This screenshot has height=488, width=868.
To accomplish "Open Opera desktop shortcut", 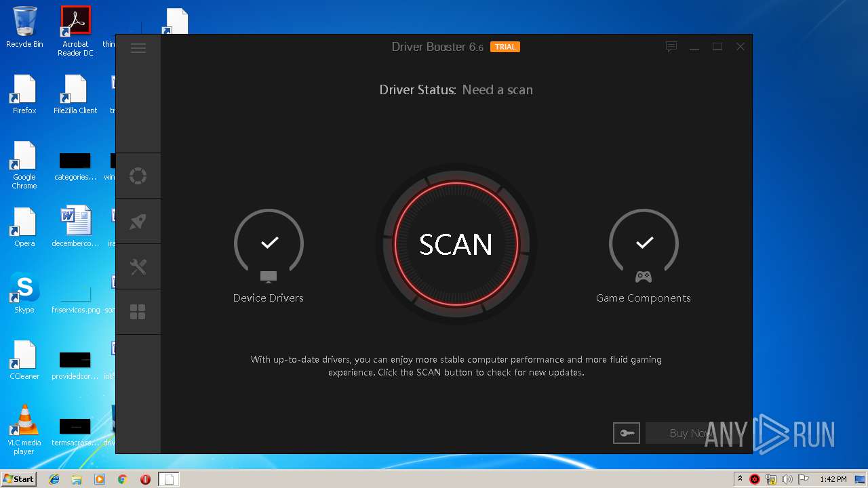I will (24, 227).
